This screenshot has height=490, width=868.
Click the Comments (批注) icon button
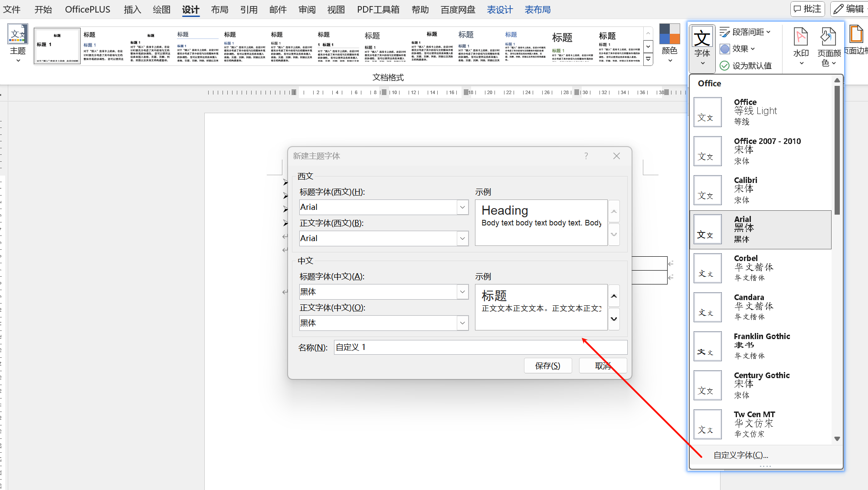tap(807, 9)
